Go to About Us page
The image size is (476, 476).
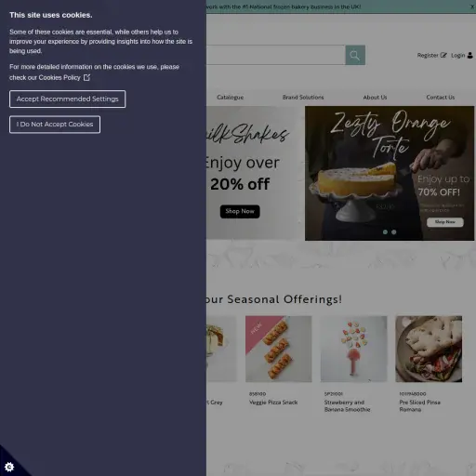pyautogui.click(x=375, y=98)
